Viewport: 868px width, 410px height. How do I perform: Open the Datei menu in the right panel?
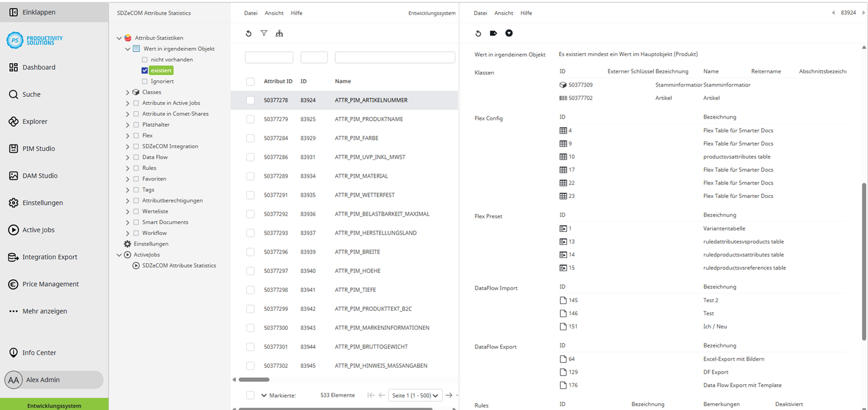[x=480, y=13]
